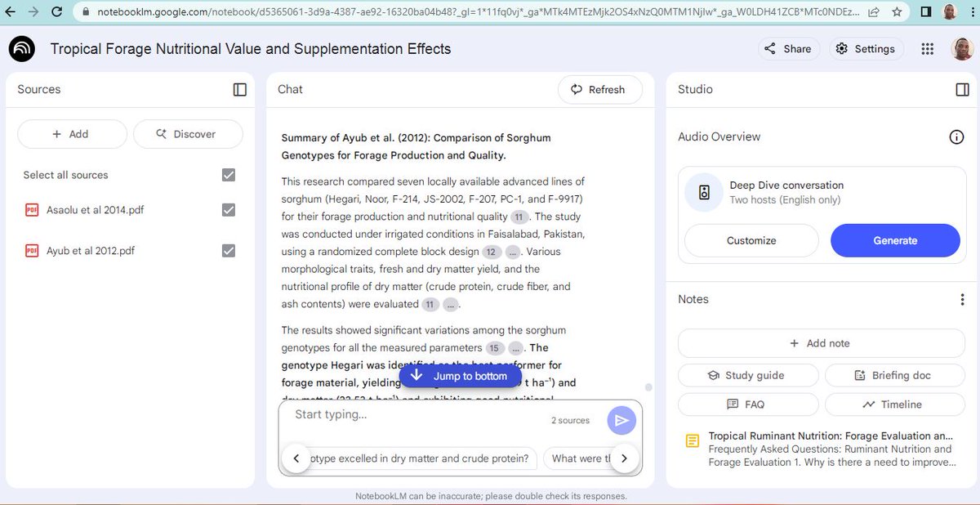Click the send message arrow button
This screenshot has width=980, height=505.
pyautogui.click(x=621, y=420)
